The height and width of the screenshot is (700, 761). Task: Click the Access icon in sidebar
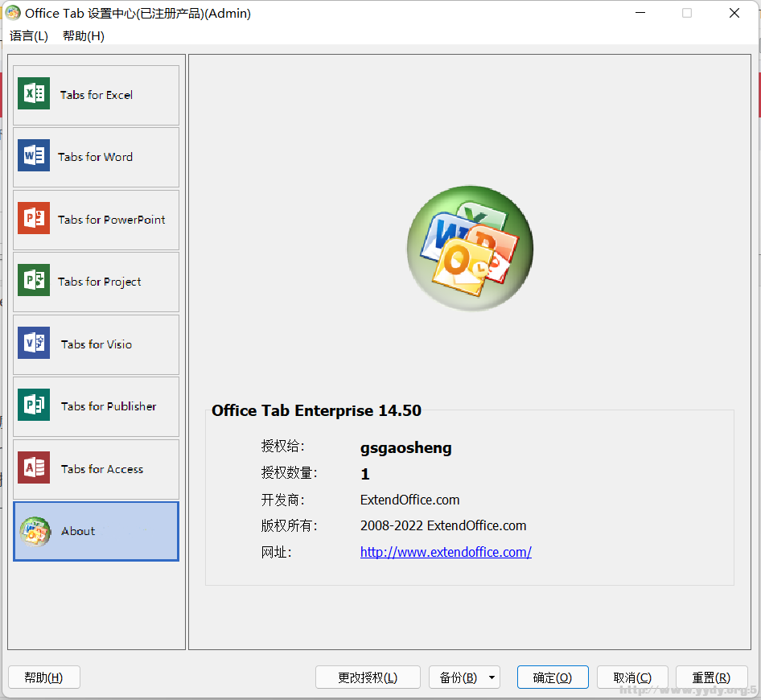(x=34, y=467)
